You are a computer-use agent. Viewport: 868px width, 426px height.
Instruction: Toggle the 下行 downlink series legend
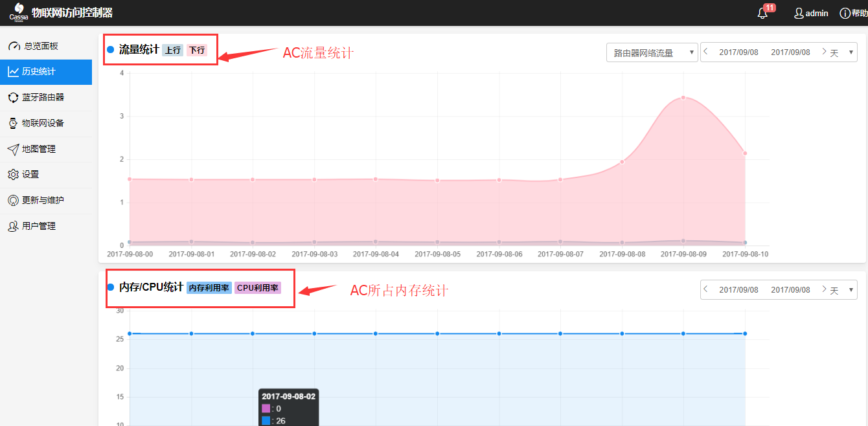point(196,50)
